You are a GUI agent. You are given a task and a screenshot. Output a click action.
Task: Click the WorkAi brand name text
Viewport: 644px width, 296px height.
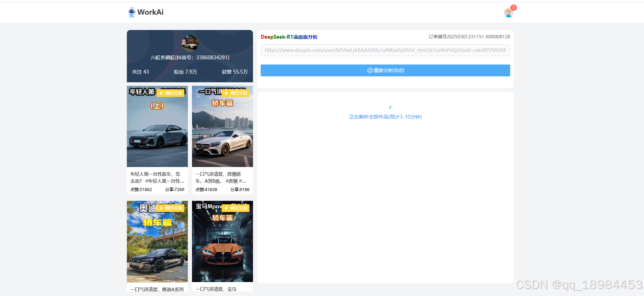pos(151,12)
